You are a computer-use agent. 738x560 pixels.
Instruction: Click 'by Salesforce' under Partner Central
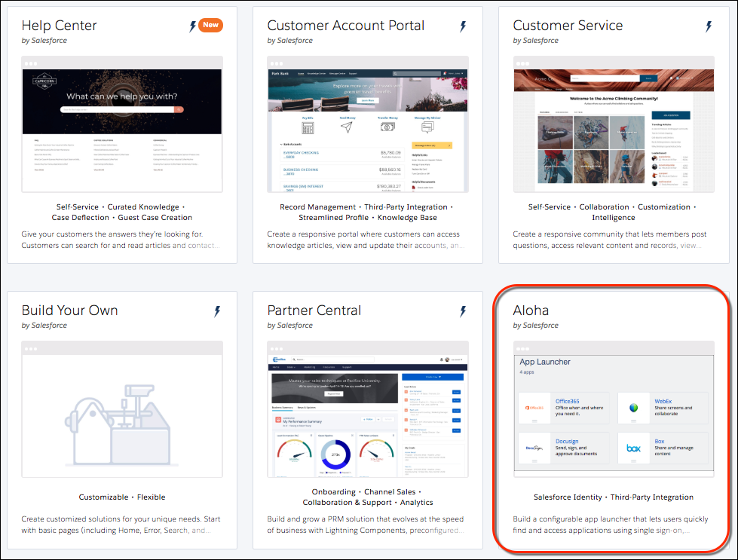click(x=290, y=326)
